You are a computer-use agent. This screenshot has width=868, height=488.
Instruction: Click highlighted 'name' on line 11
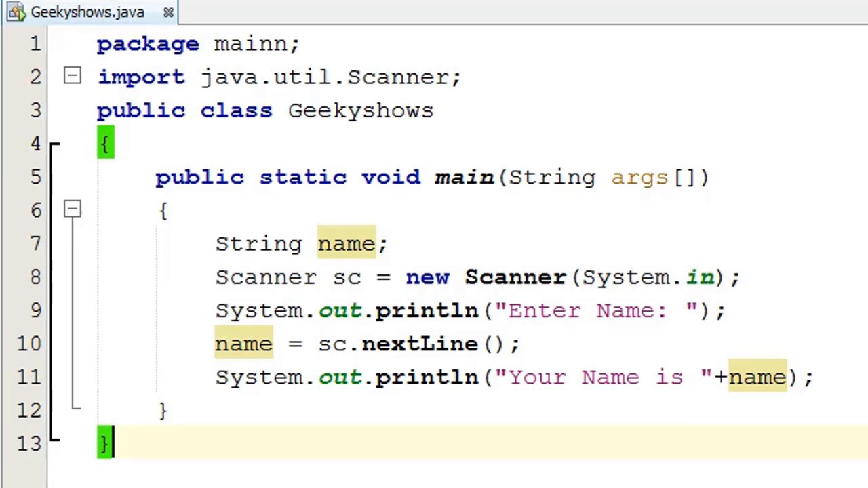[757, 377]
